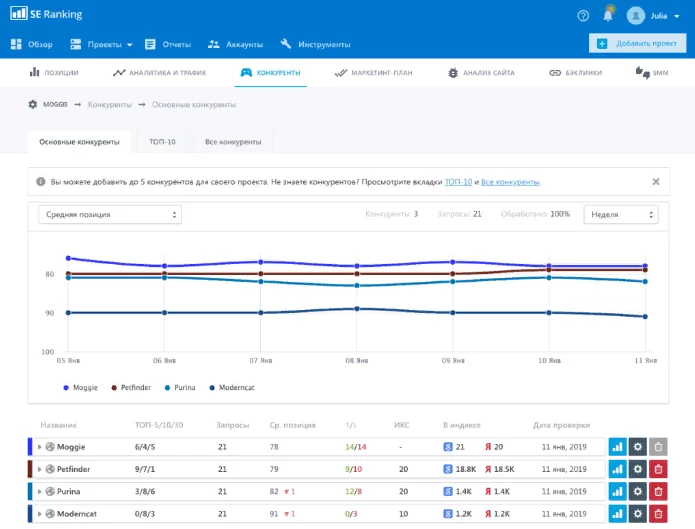This screenshot has width=695, height=529.
Task: Open БЭКЛИНКИ section
Action: coord(575,72)
